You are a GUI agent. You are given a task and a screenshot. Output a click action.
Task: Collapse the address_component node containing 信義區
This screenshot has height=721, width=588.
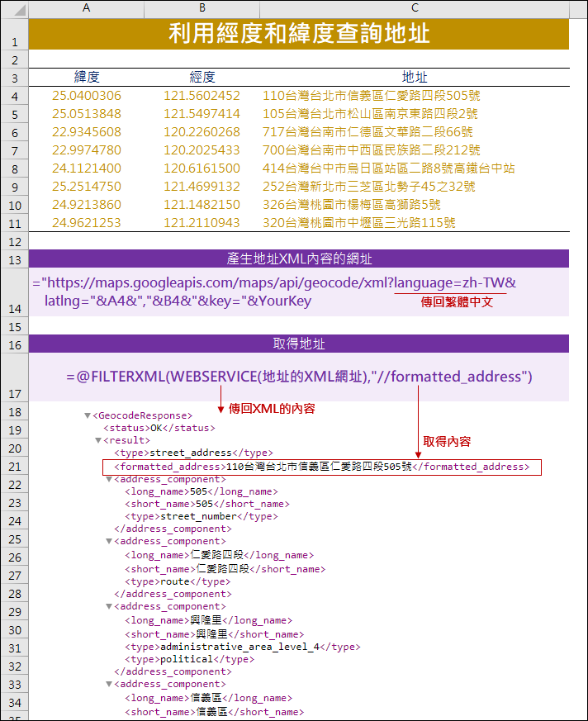(109, 684)
